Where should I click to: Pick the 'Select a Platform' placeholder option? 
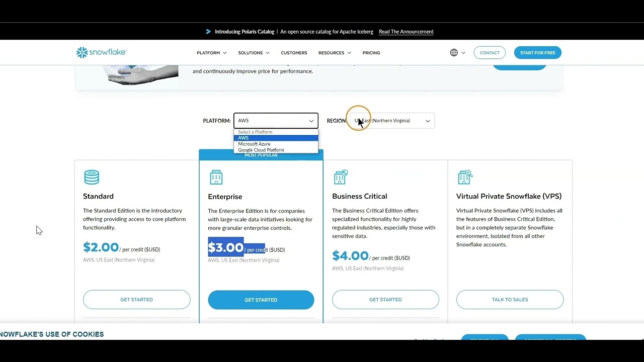(x=276, y=132)
